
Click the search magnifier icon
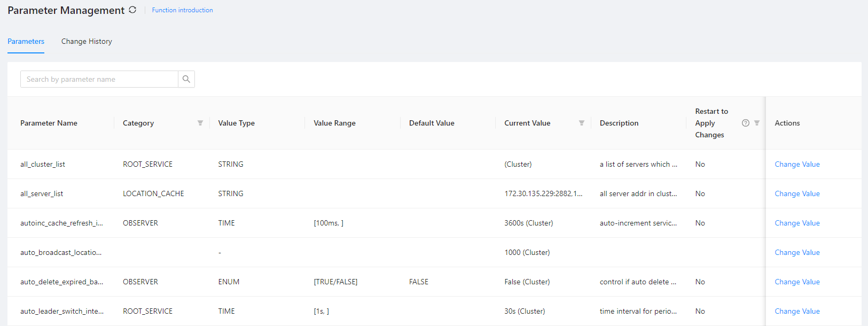pyautogui.click(x=186, y=79)
